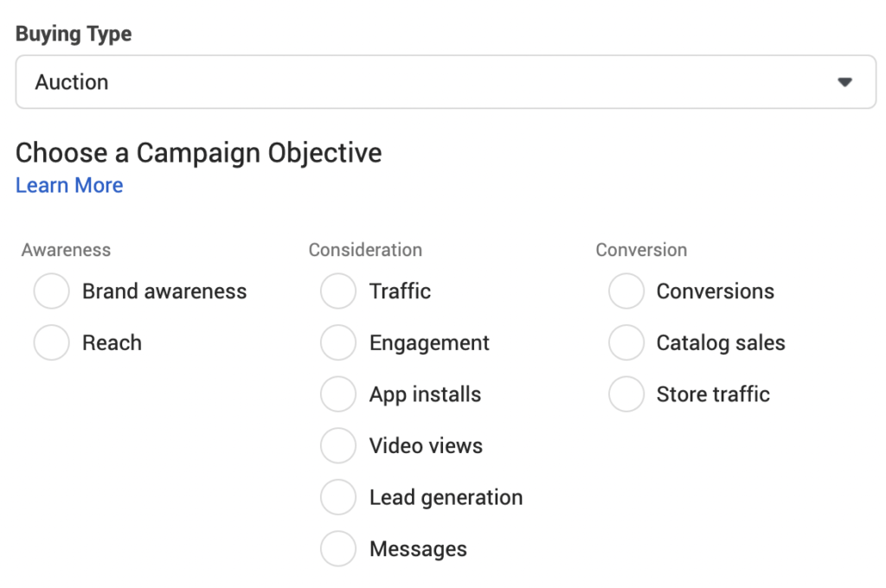Pick the Engagement radio button
The image size is (886, 588).
(x=338, y=343)
